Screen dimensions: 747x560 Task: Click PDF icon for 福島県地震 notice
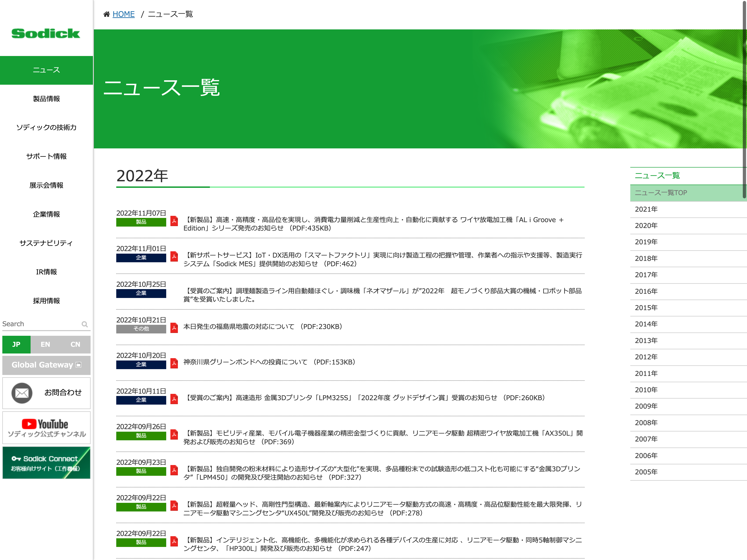point(174,328)
